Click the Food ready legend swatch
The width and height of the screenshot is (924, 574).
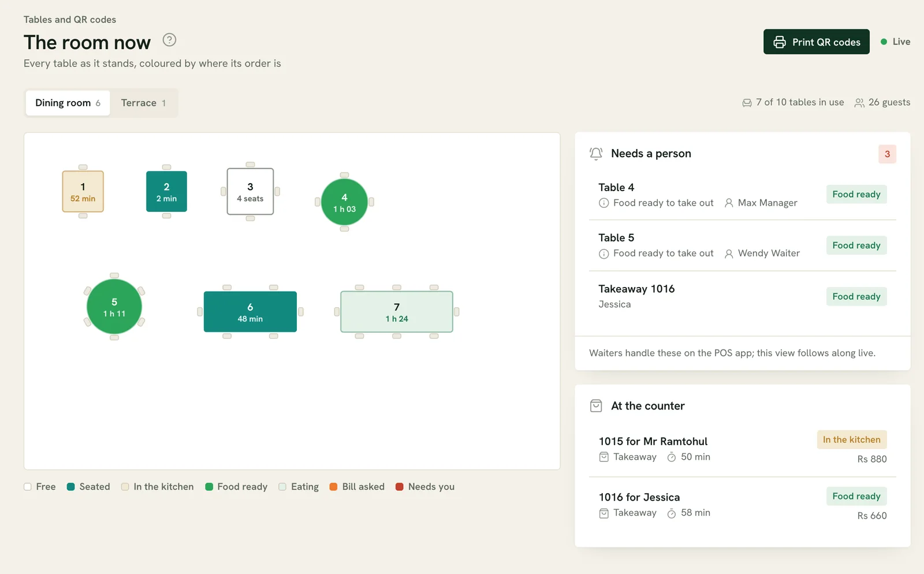coord(209,487)
